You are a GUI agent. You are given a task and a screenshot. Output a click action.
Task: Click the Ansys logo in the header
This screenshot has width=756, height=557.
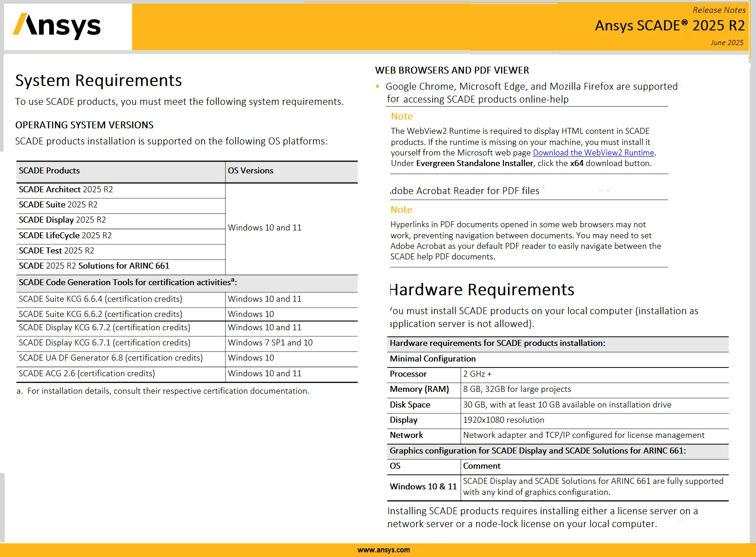(57, 26)
